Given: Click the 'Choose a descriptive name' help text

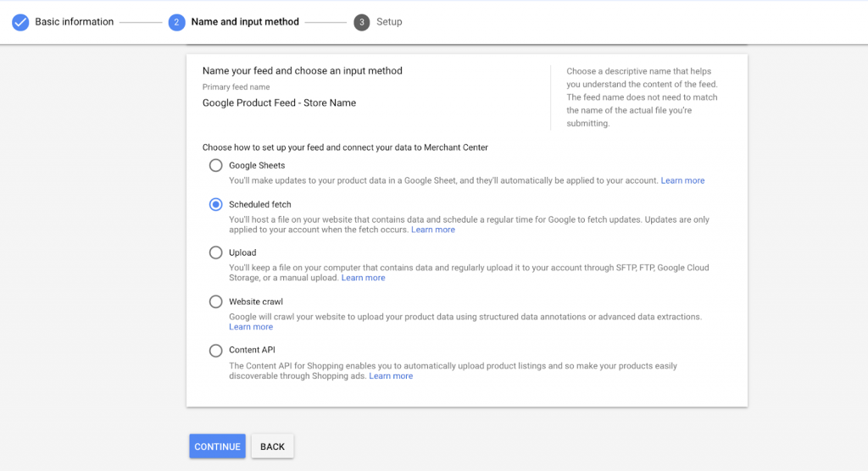Looking at the screenshot, I should point(643,97).
